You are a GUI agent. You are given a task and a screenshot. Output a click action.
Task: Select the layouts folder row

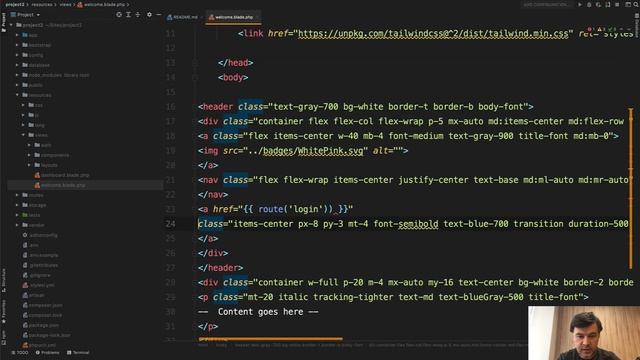[85, 165]
